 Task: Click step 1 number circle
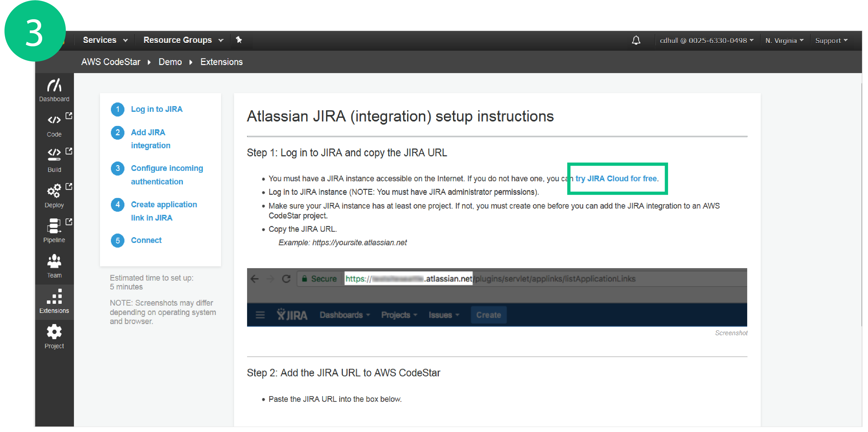click(x=118, y=109)
